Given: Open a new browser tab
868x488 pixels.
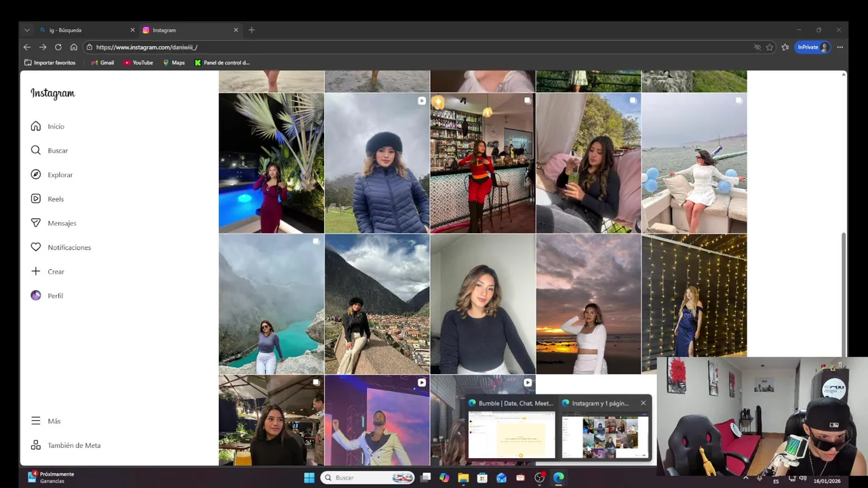Looking at the screenshot, I should coord(252,30).
